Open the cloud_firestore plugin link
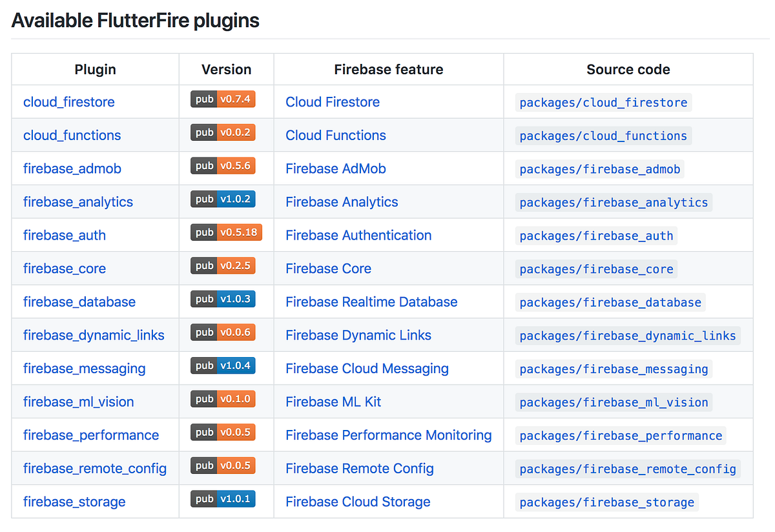This screenshot has height=532, width=775. point(68,101)
